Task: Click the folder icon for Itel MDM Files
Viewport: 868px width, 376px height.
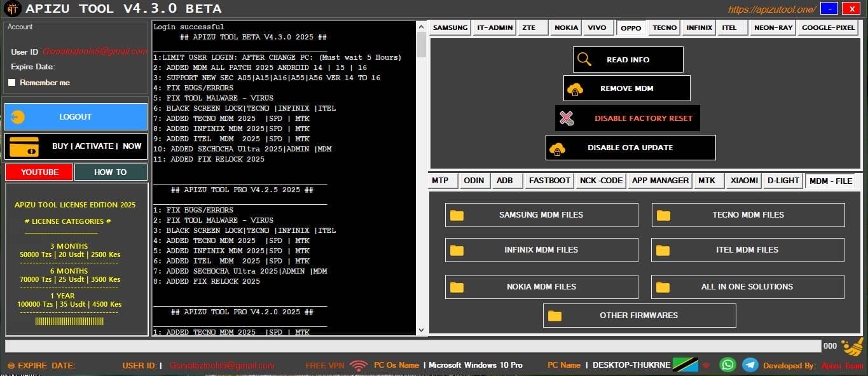Action: (x=663, y=250)
